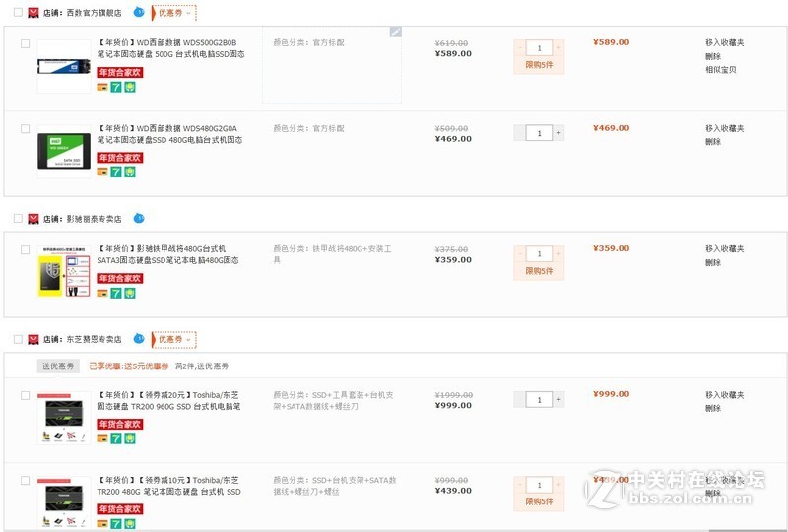Click credit card icon under 影驰铁甲战将 item
This screenshot has height=532, width=788.
(x=102, y=294)
